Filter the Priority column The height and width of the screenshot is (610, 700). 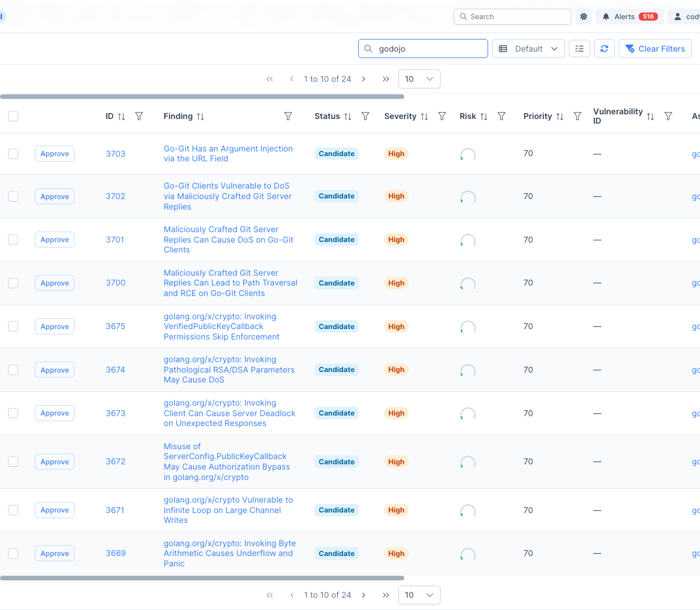pyautogui.click(x=577, y=116)
